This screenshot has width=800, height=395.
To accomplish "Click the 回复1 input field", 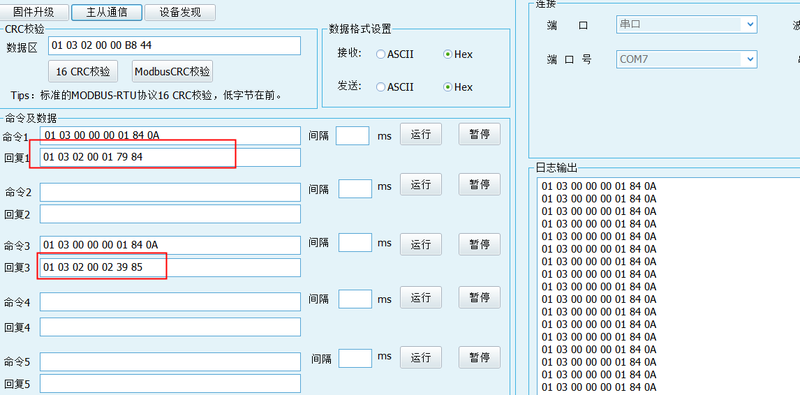I will [170, 158].
